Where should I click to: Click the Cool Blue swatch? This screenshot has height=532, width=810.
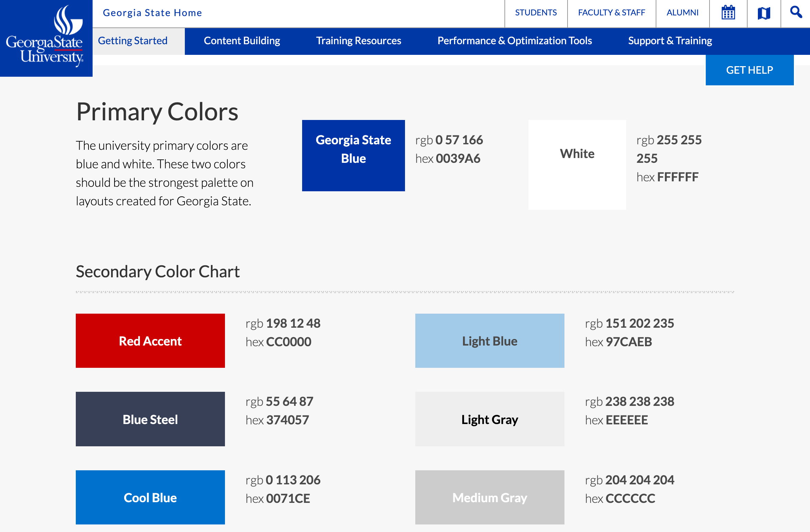click(x=150, y=497)
